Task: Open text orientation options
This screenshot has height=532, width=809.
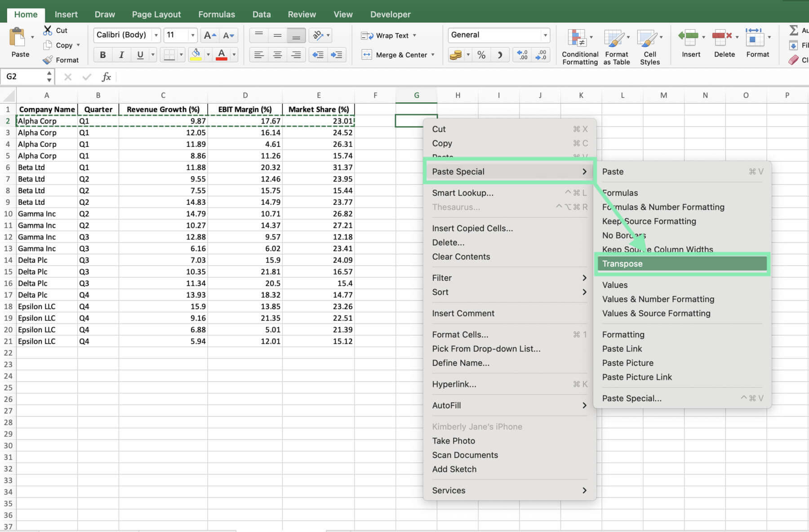Action: [x=320, y=35]
